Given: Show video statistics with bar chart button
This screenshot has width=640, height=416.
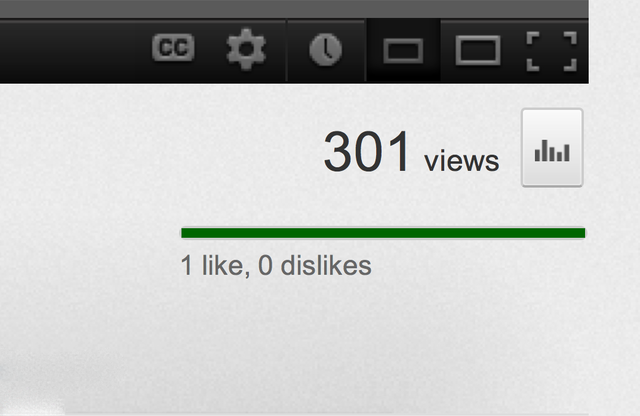Looking at the screenshot, I should pyautogui.click(x=552, y=147).
